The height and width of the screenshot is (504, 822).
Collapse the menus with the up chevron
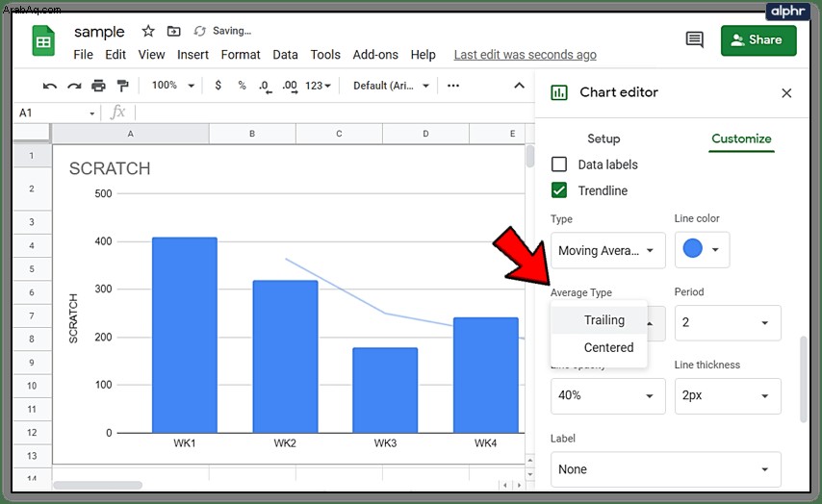coord(519,86)
